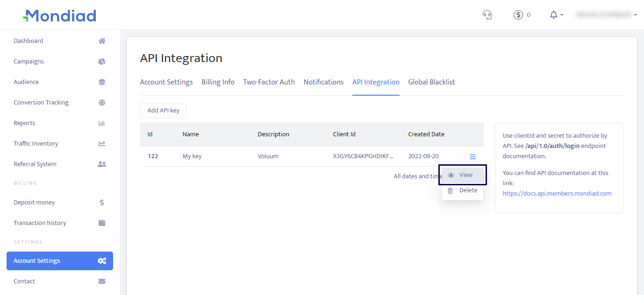Click the Mondiad logo
Image resolution: width=644 pixels, height=295 pixels.
click(x=60, y=16)
